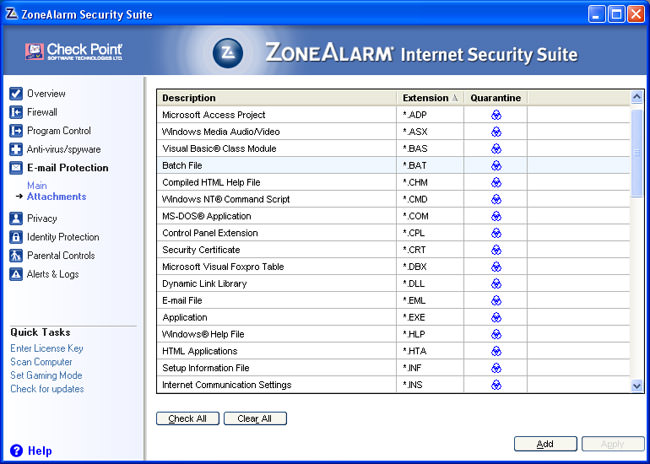Select the Windows NT Command Script row
The image size is (650, 464).
click(393, 199)
